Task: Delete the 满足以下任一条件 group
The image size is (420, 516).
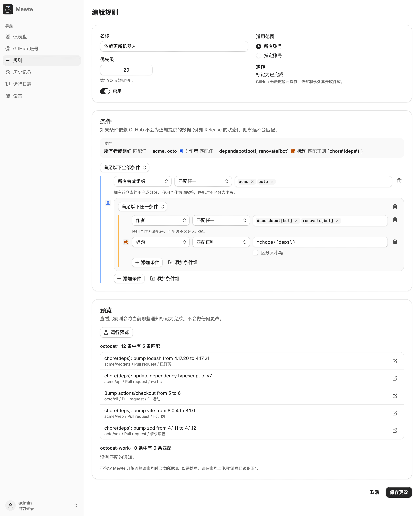Action: click(395, 207)
